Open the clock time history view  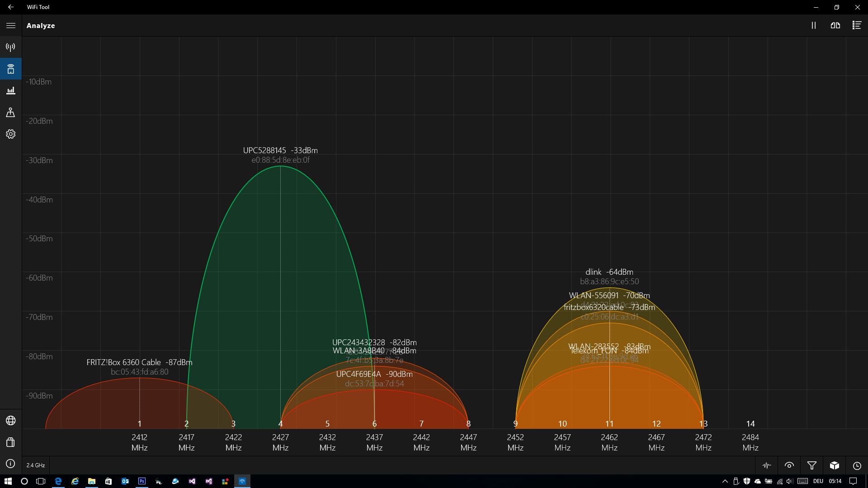pos(857,465)
